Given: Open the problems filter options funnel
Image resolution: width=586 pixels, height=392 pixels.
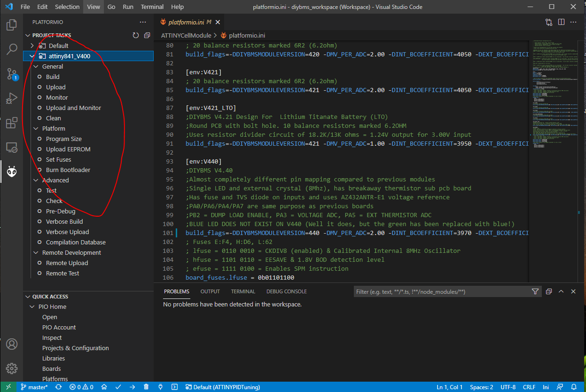Looking at the screenshot, I should [535, 291].
